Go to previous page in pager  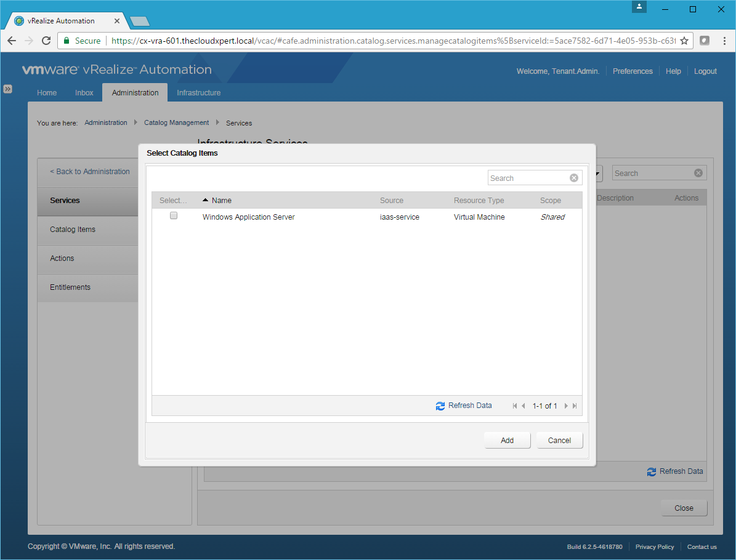(524, 406)
